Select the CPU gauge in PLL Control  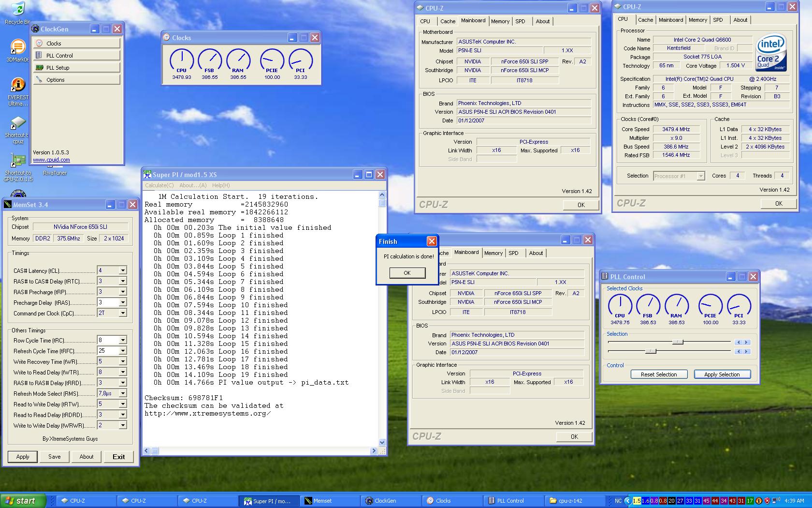pyautogui.click(x=620, y=309)
